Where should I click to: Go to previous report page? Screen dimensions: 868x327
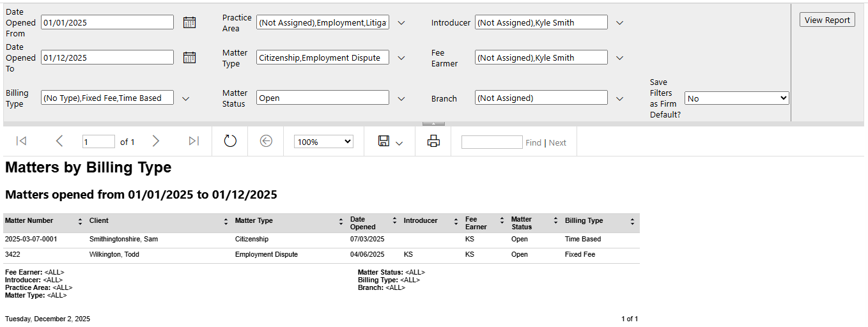59,141
